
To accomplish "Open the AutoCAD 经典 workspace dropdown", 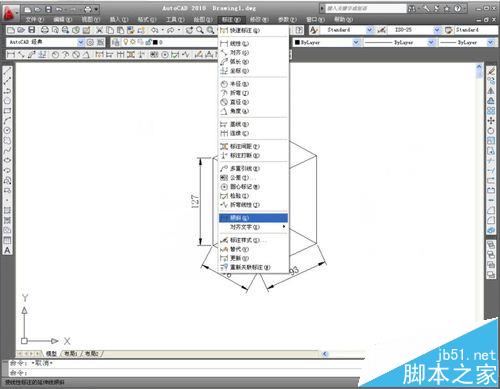I will [x=81, y=42].
